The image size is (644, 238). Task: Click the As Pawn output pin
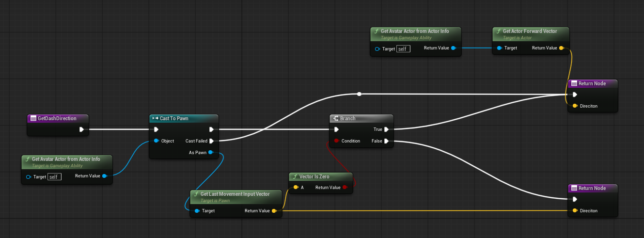pos(210,153)
